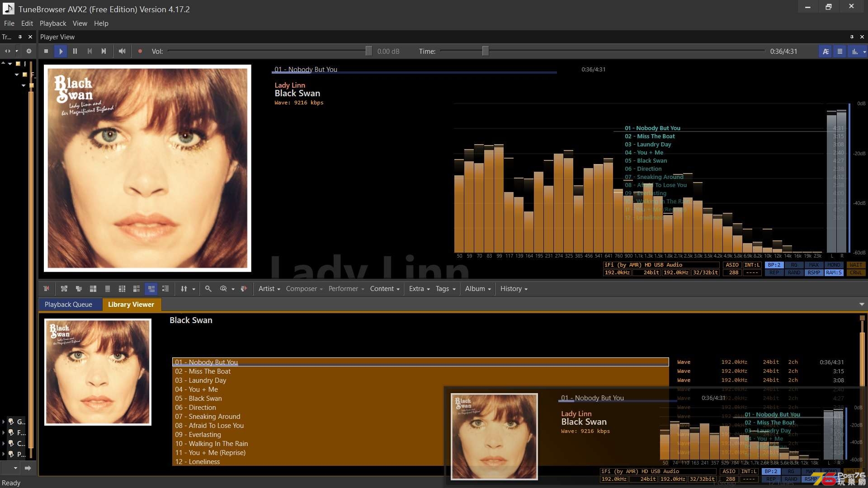This screenshot has height=488, width=868.
Task: Click the three-lines list icon in player toolbar
Action: (840, 52)
